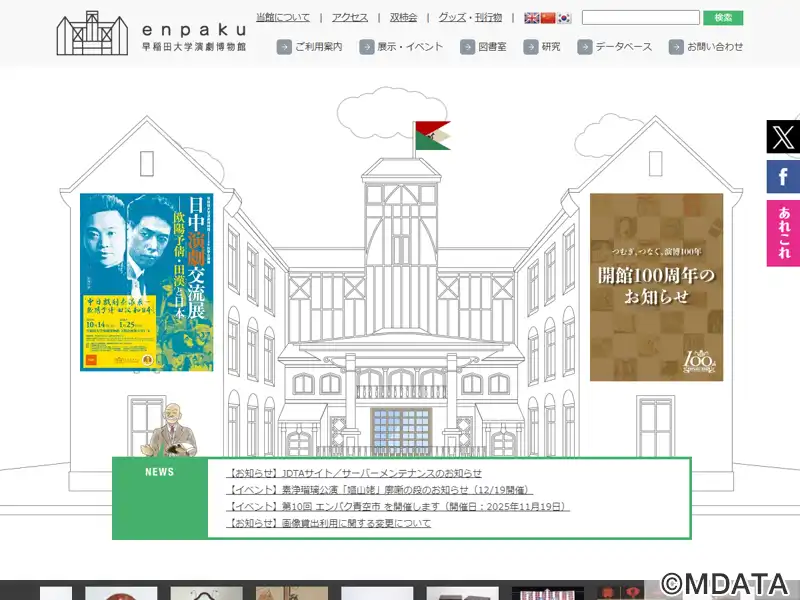Switch site language to Chinese flag

[x=548, y=18]
